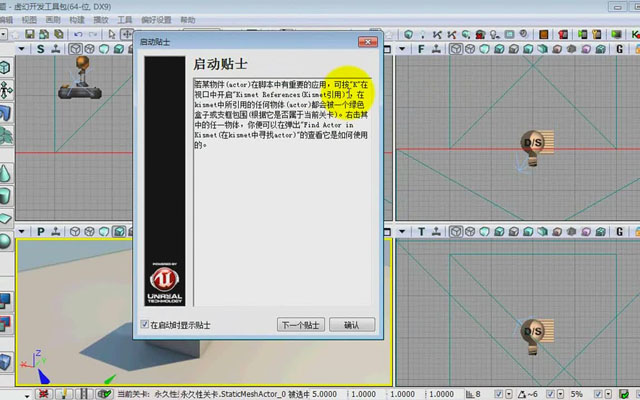
Task: Open the 构建 menu
Action: coord(77,20)
